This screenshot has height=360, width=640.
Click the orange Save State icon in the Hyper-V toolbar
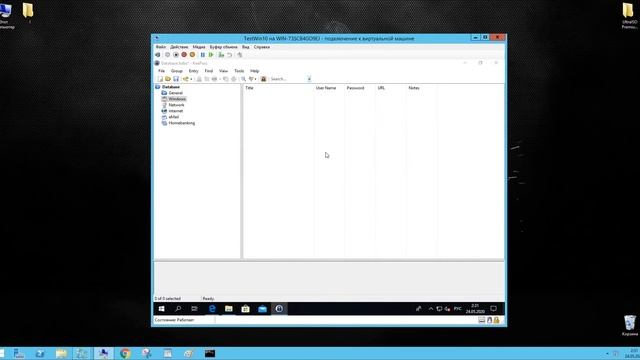192,55
